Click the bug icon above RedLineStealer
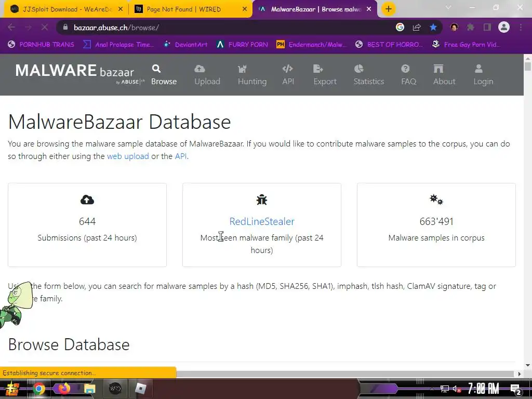532x399 pixels. click(x=262, y=200)
